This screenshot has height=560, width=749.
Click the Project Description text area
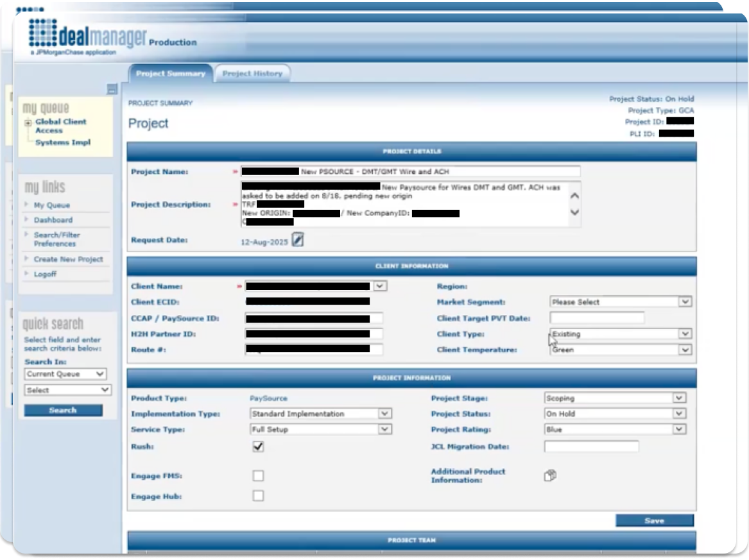coord(405,205)
